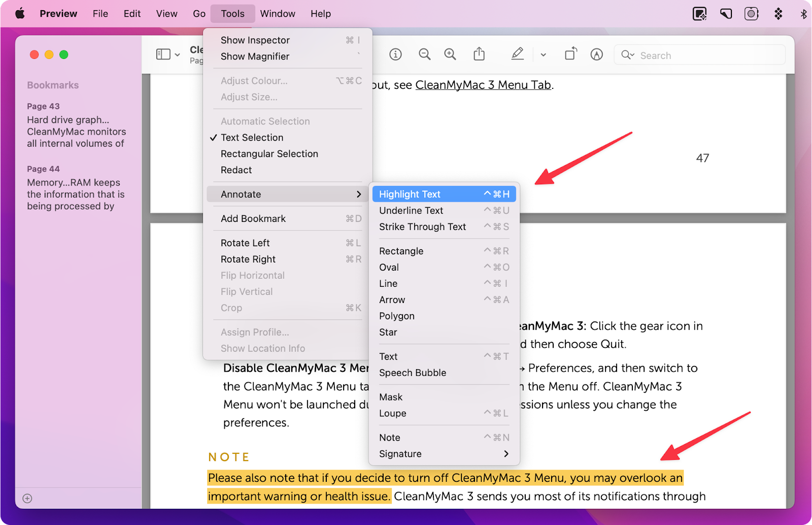The height and width of the screenshot is (525, 812).
Task: Open the File menu
Action: pyautogui.click(x=100, y=14)
